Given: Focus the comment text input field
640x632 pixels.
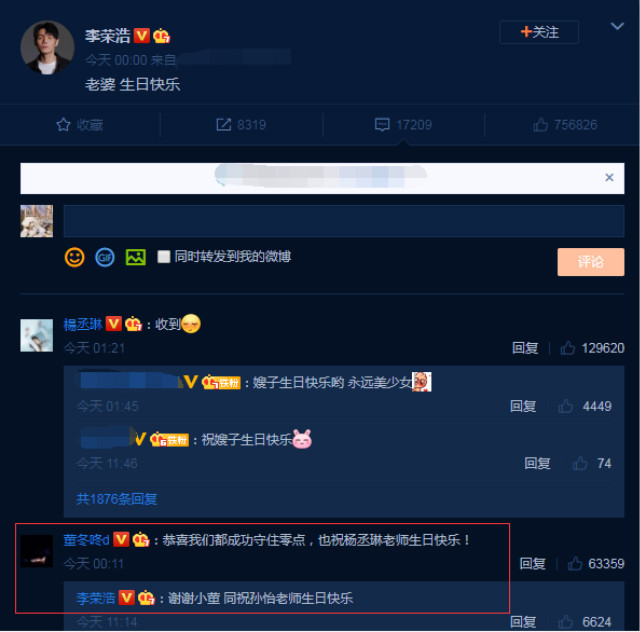Looking at the screenshot, I should click(344, 221).
